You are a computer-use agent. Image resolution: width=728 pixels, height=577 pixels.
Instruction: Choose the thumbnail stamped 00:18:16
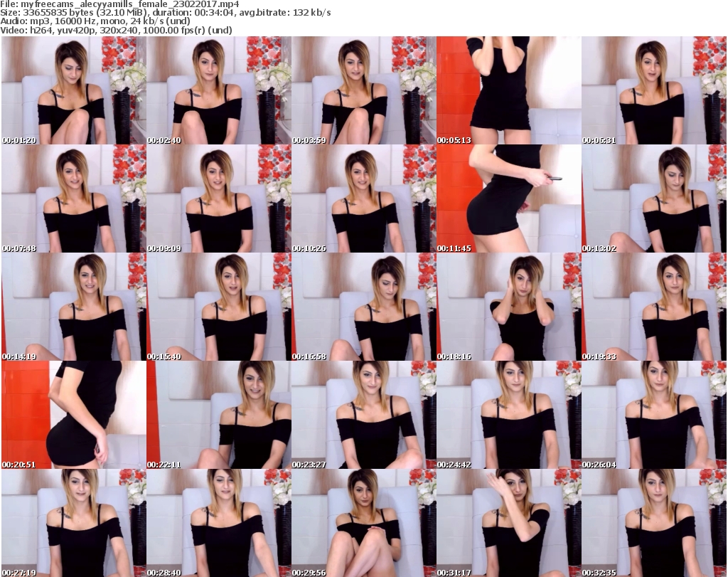[x=508, y=307]
